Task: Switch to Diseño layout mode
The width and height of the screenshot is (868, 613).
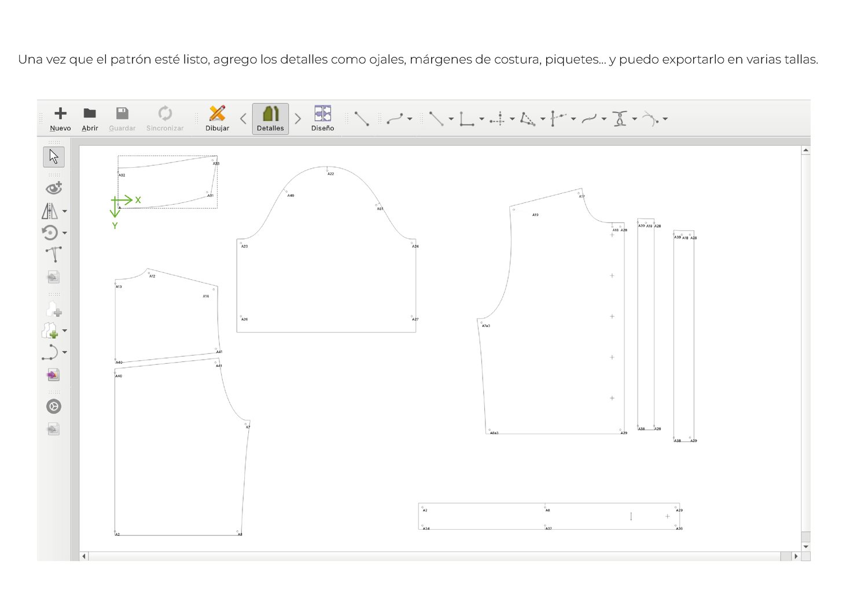Action: (x=322, y=119)
